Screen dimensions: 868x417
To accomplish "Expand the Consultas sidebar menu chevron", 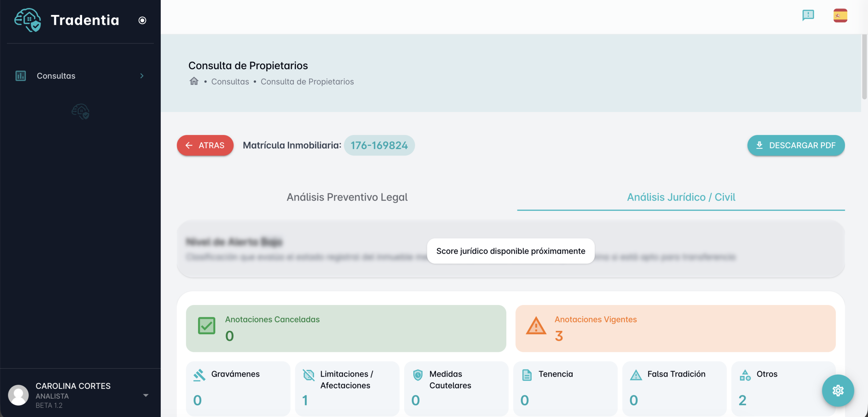I will click(142, 76).
